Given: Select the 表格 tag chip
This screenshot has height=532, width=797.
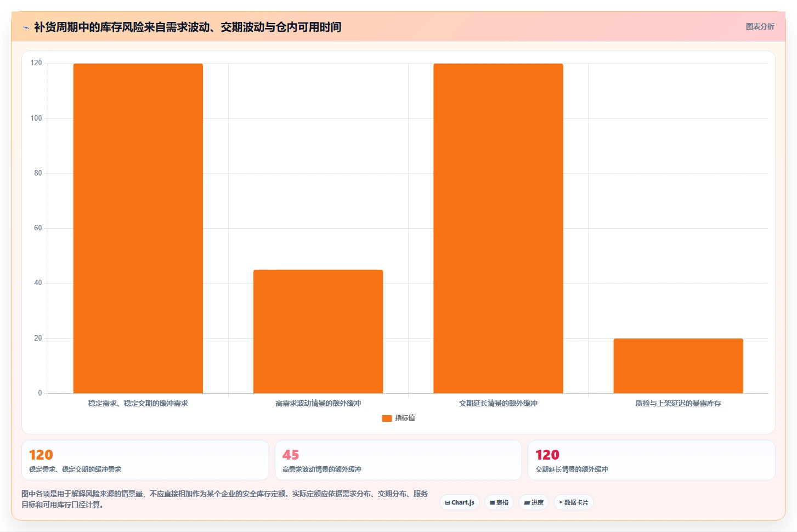Looking at the screenshot, I should (x=499, y=502).
